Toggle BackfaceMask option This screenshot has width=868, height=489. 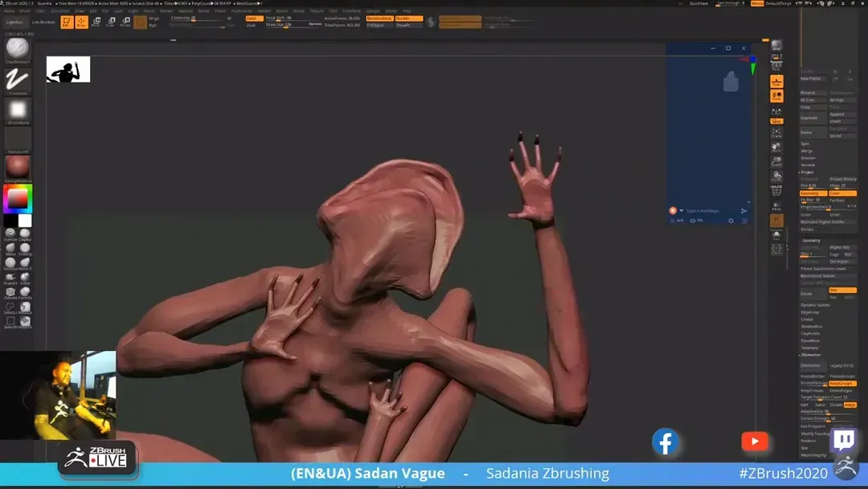(x=379, y=18)
